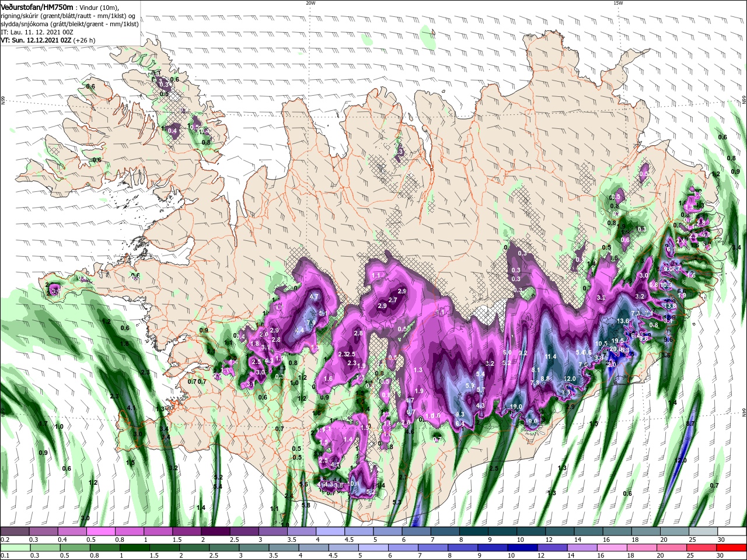The height and width of the screenshot is (560, 747).
Task: Pick the palest green 0.1–0.3 rain scale swatch
Action: (15, 548)
